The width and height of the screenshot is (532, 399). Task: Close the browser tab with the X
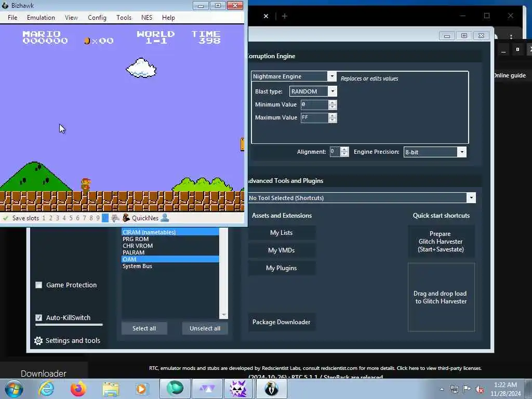tap(266, 16)
